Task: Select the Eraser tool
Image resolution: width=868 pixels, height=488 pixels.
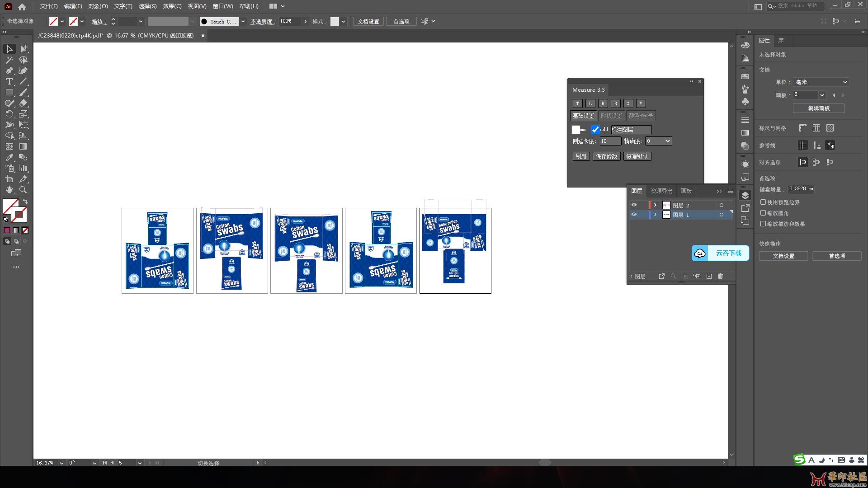Action: pyautogui.click(x=24, y=103)
